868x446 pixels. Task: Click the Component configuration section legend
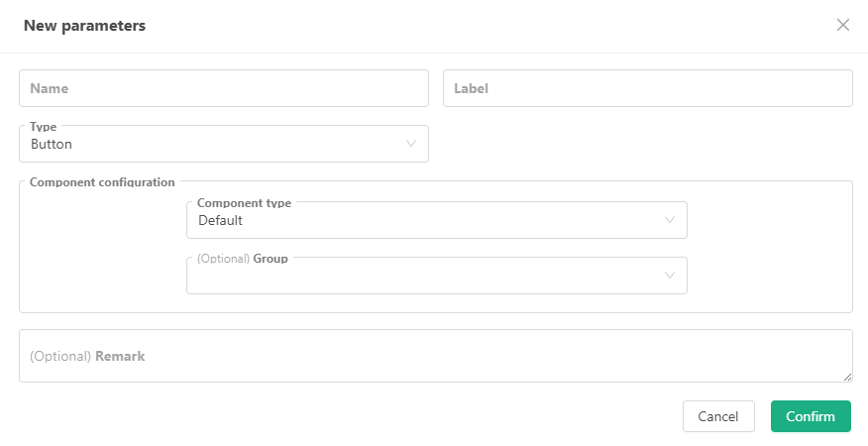pyautogui.click(x=102, y=182)
